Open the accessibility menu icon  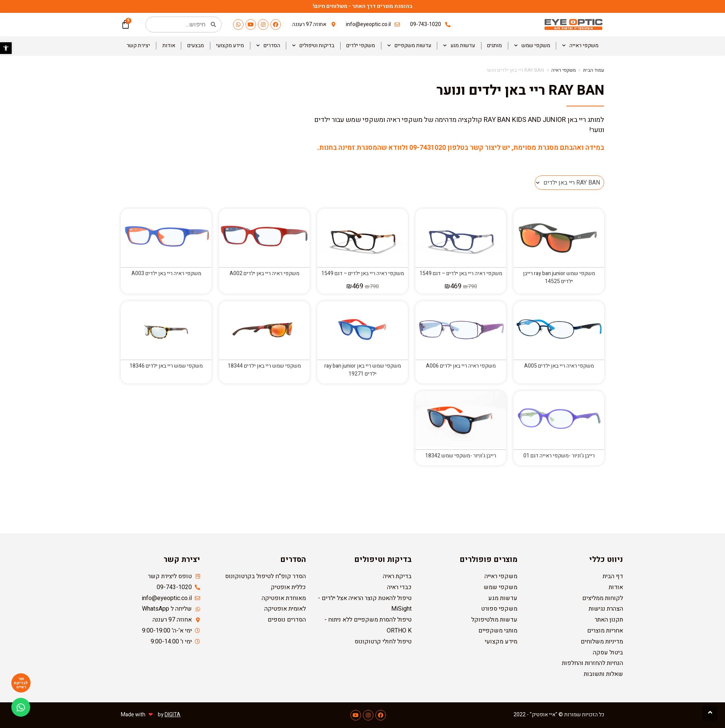coord(6,48)
